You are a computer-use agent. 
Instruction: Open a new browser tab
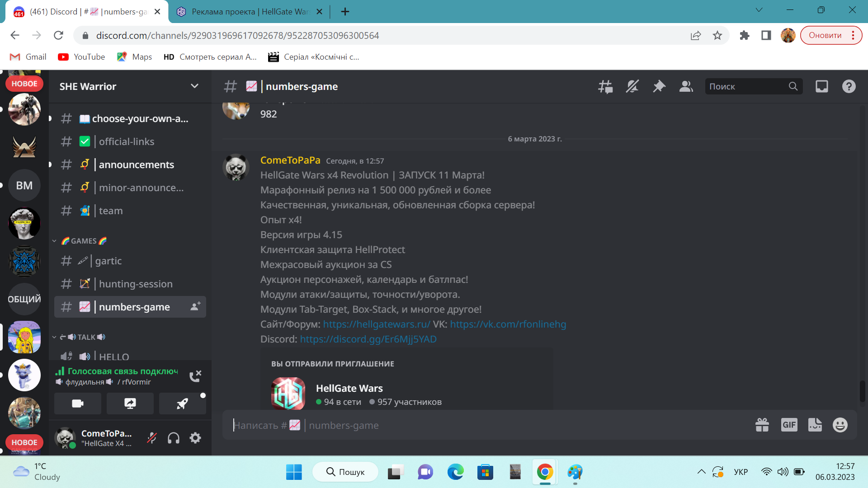click(x=345, y=12)
